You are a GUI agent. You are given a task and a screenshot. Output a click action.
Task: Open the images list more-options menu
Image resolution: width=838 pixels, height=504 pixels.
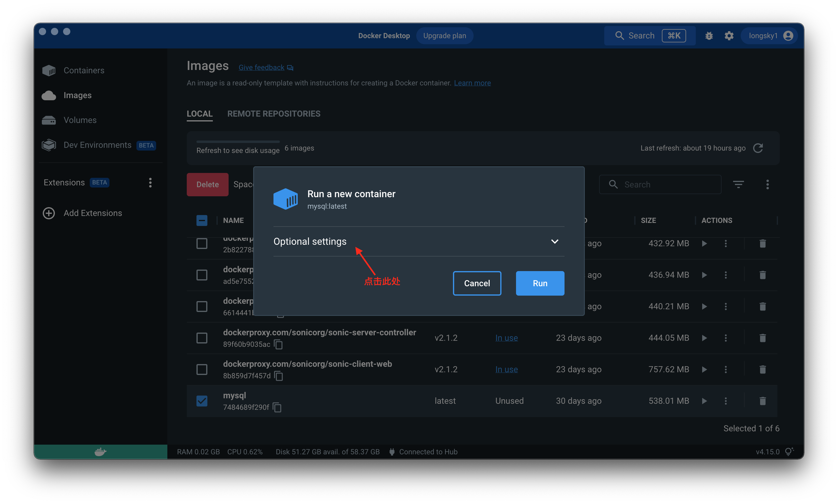point(767,184)
